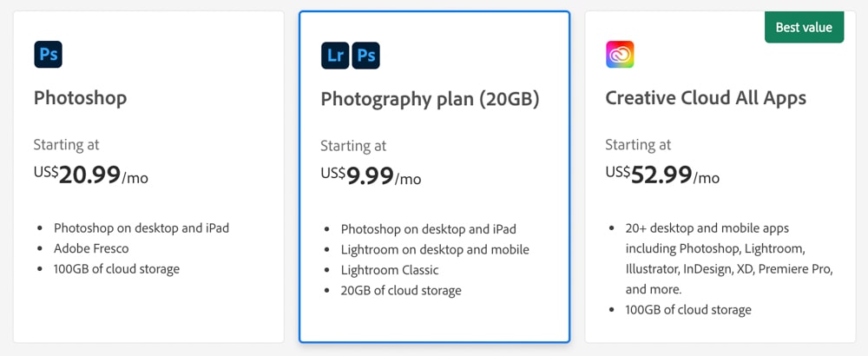The image size is (868, 356).
Task: Click the Photoshop icon in the first card
Action: point(48,54)
